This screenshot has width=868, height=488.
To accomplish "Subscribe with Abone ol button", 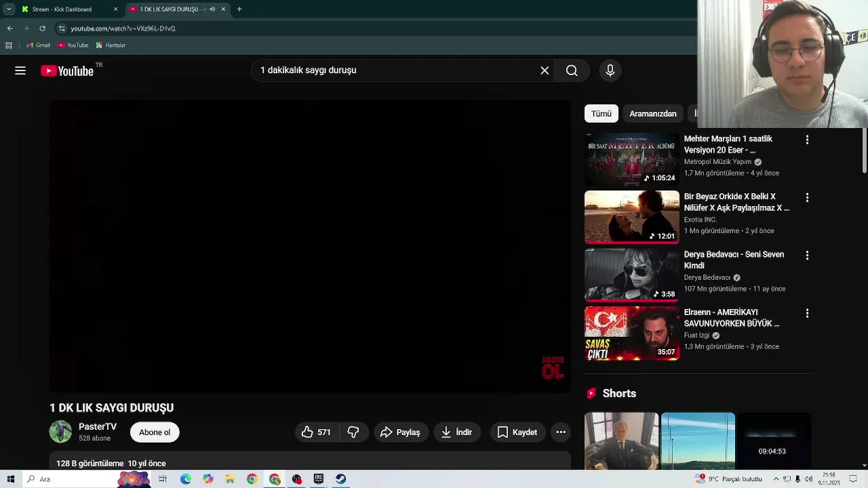I will tap(155, 432).
